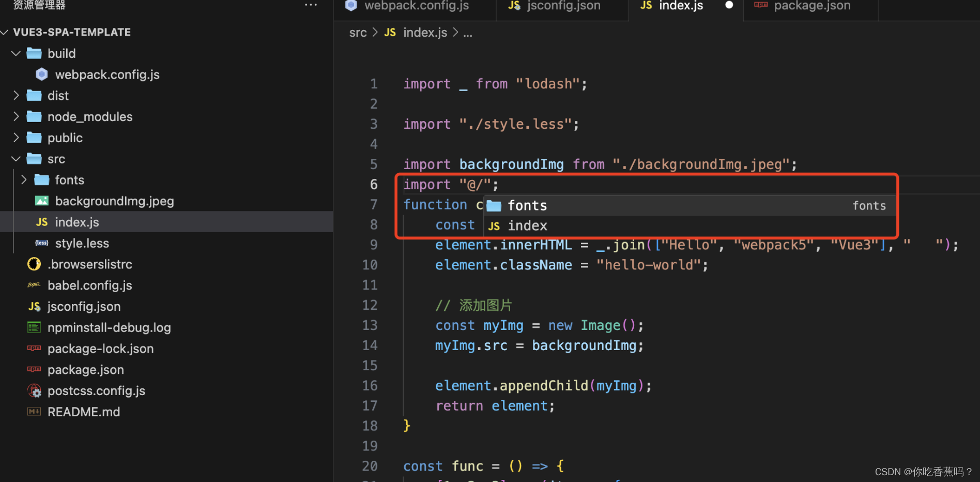The width and height of the screenshot is (980, 482).
Task: Click line number 6 in the gutter
Action: [x=373, y=185]
